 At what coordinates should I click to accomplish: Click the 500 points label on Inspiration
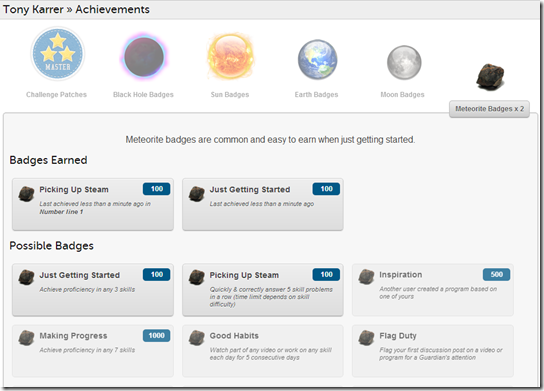coord(496,274)
